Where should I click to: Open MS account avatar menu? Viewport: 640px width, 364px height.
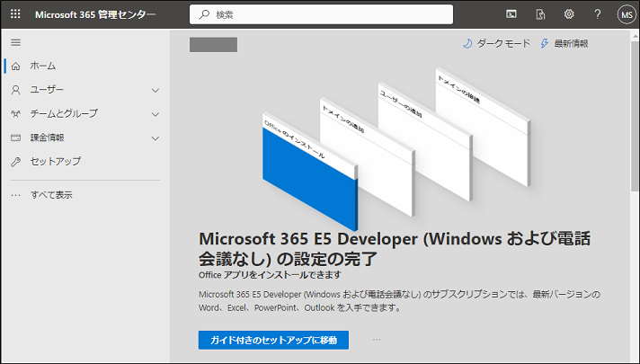tap(627, 14)
